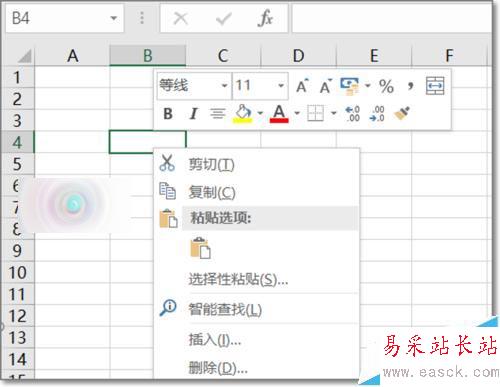
Task: Select column A header
Action: 73,56
